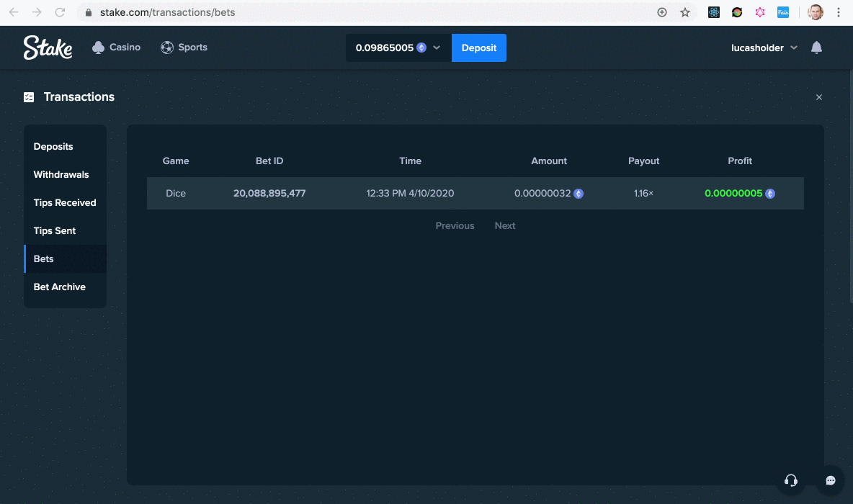Switch to Tips Received tab

pos(66,203)
